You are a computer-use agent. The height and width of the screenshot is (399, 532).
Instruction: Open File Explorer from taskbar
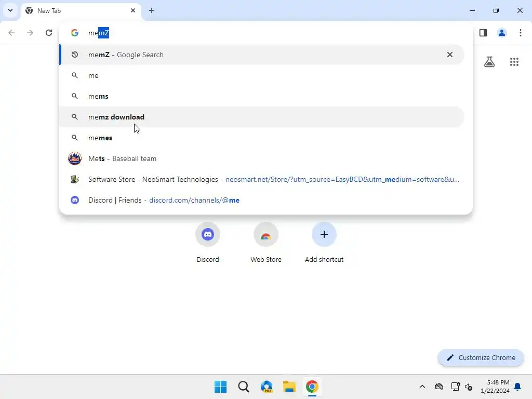(289, 387)
